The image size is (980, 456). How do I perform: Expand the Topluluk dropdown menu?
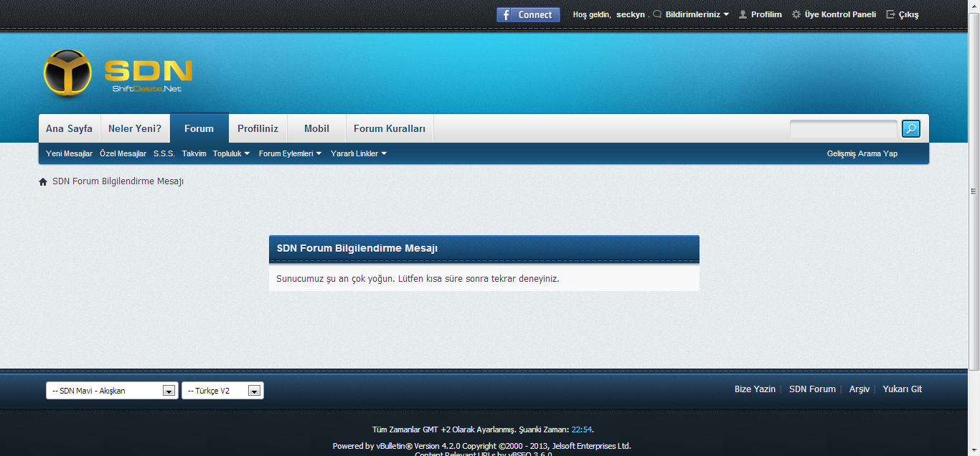pyautogui.click(x=232, y=153)
